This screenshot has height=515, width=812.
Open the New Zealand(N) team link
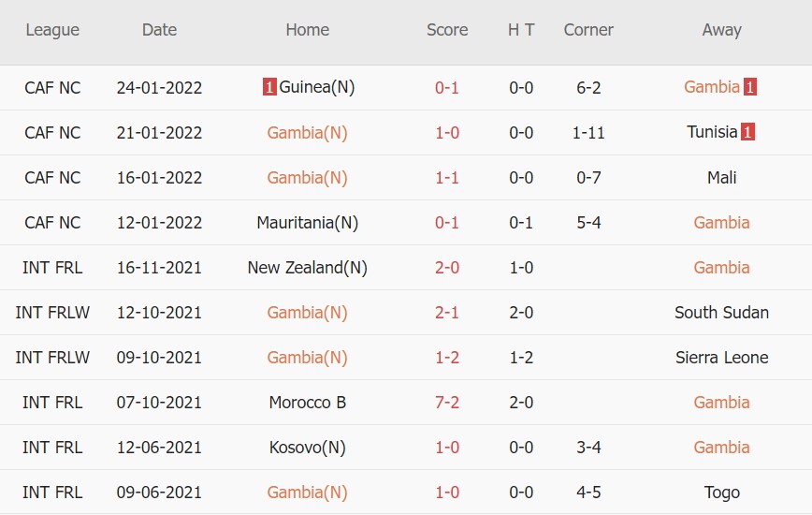[307, 268]
